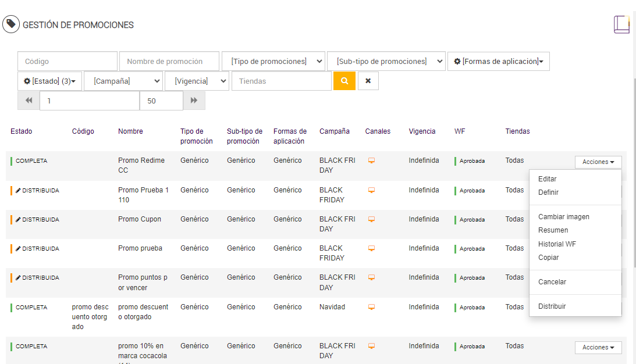Screen dimensions: 636x364
Task: Expand the Sub-tipo de promociones dropdown
Action: click(386, 61)
